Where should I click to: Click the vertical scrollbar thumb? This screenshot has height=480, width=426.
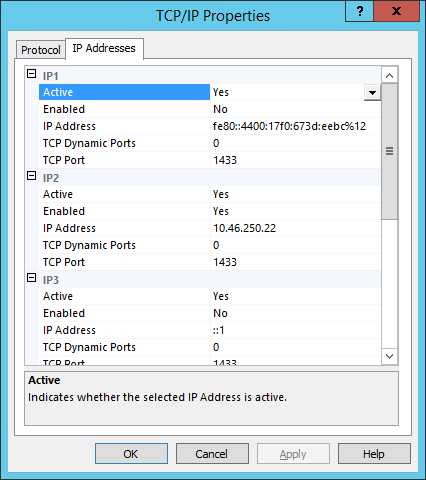[389, 151]
